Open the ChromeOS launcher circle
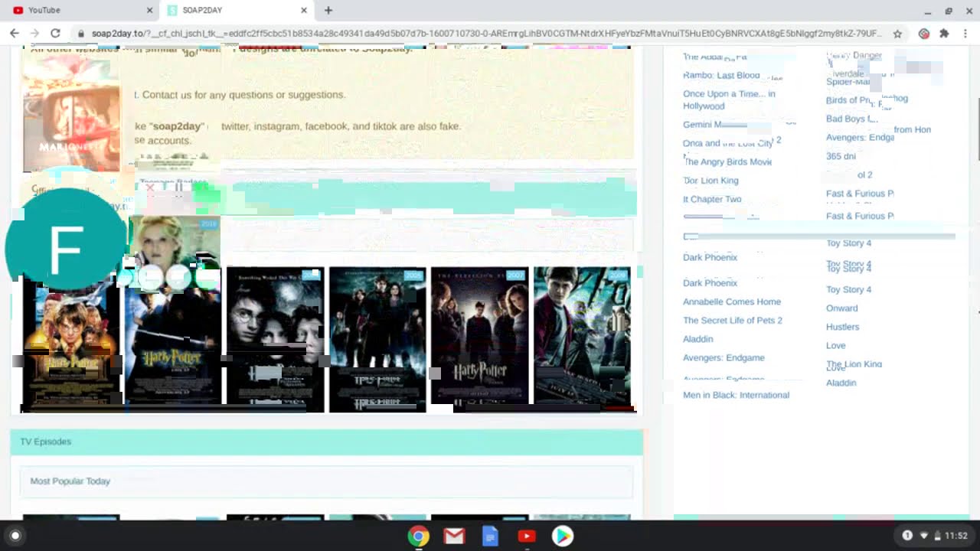 [x=15, y=536]
